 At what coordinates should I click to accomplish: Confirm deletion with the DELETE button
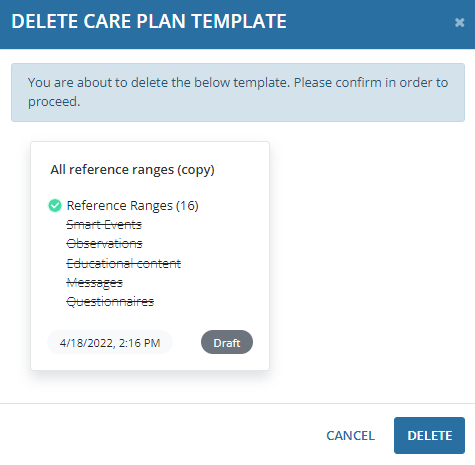[x=429, y=435]
